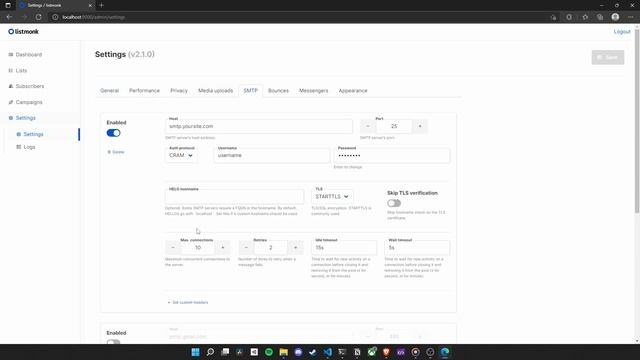Image resolution: width=640 pixels, height=360 pixels.
Task: Click the HELO hostname field
Action: 234,197
